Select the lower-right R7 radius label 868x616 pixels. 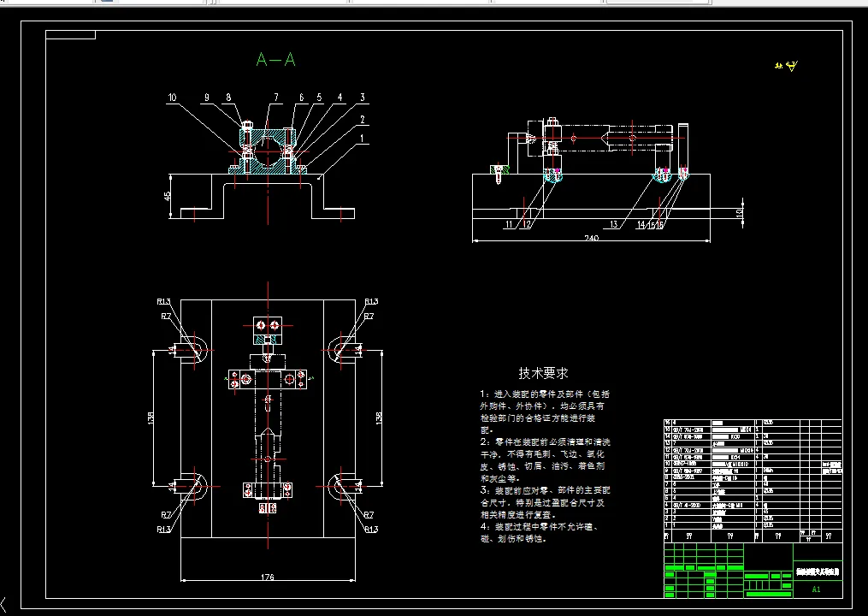point(369,515)
